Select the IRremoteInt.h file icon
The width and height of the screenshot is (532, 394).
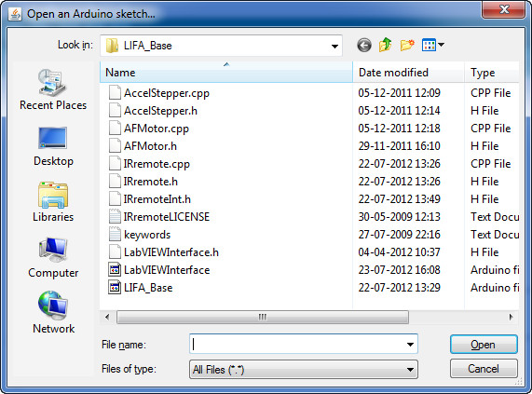115,198
